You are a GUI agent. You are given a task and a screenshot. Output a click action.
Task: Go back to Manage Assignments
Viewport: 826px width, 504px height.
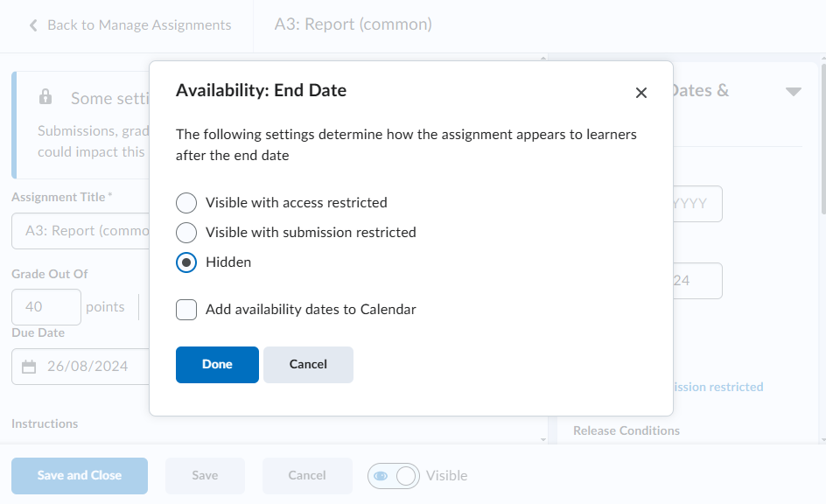click(x=138, y=25)
